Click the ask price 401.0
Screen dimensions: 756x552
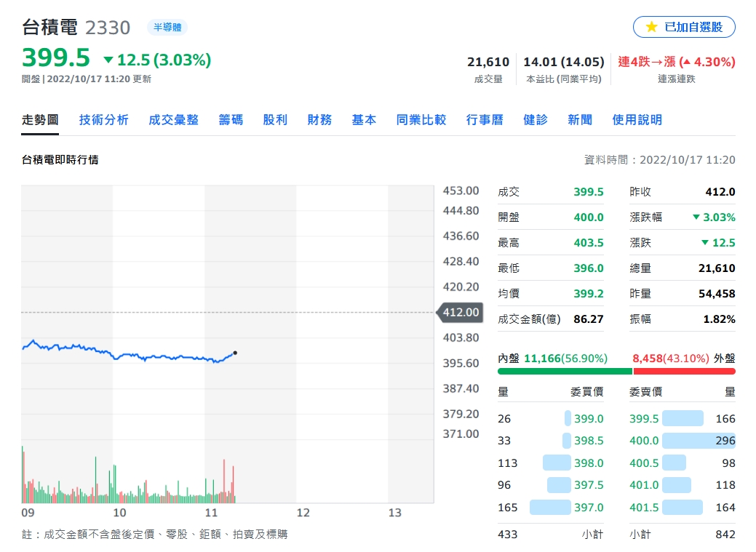pos(644,485)
